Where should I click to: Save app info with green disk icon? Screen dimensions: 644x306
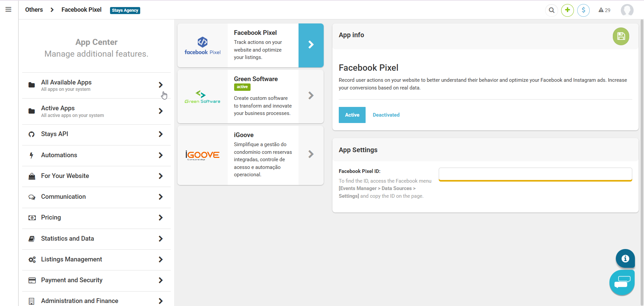pos(621,36)
